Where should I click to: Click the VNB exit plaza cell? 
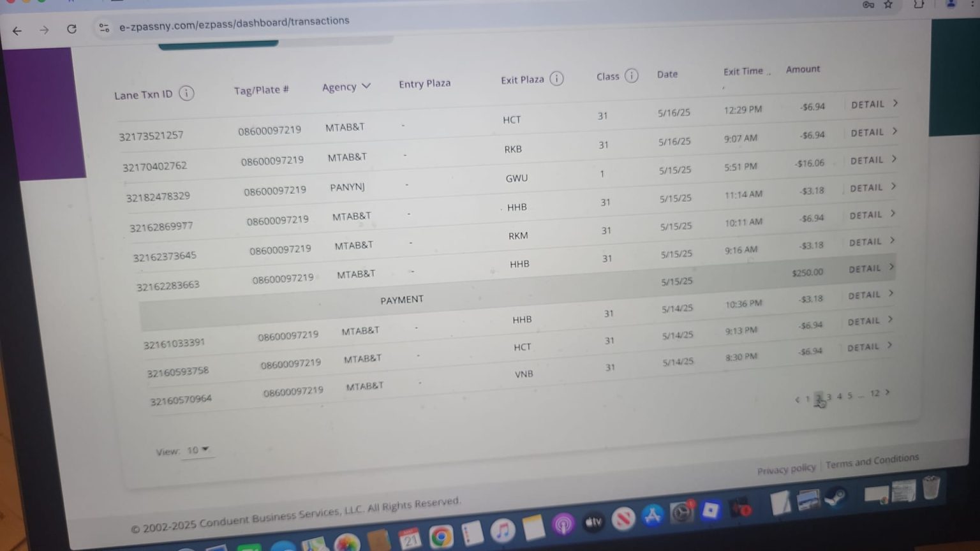(x=524, y=374)
